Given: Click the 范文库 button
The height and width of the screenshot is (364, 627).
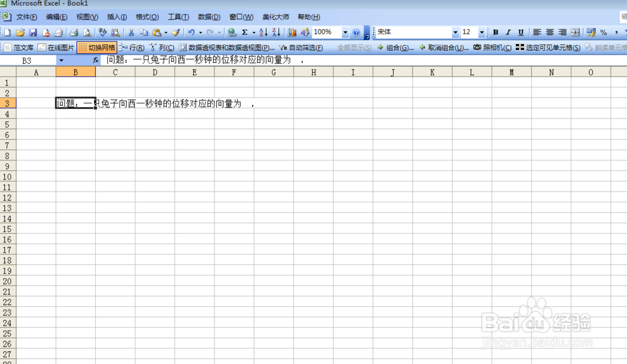Looking at the screenshot, I should (x=19, y=48).
